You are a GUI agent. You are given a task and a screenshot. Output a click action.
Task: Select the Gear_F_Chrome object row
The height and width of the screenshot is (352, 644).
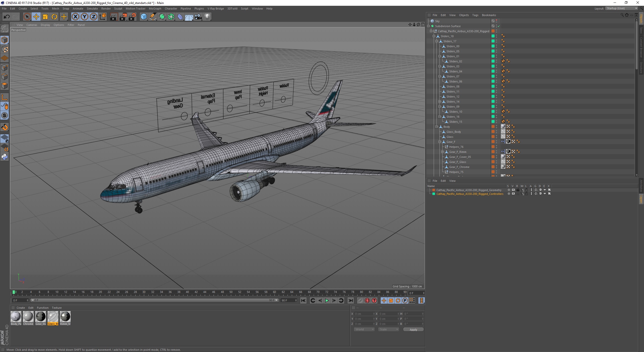point(459,167)
